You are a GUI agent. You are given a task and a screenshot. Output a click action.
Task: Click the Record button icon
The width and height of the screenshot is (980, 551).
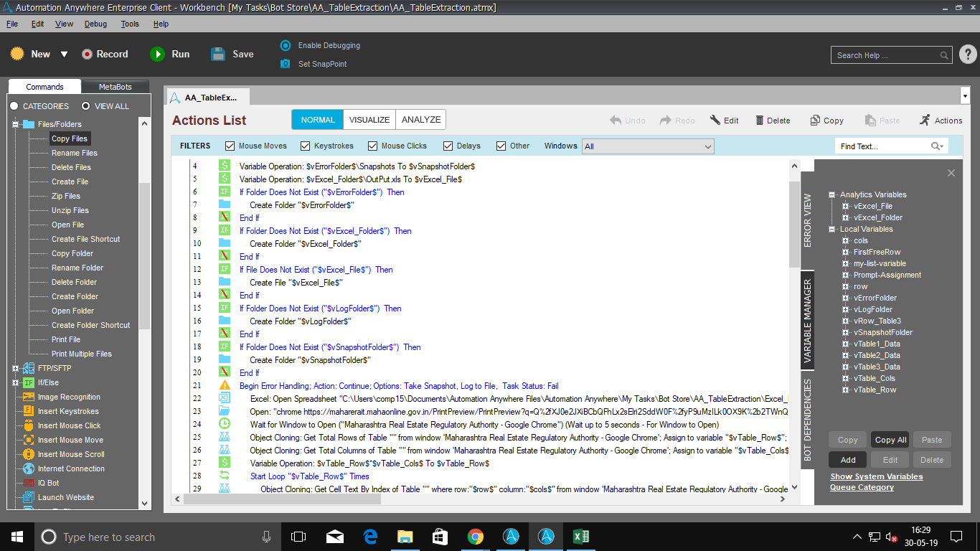tap(88, 54)
